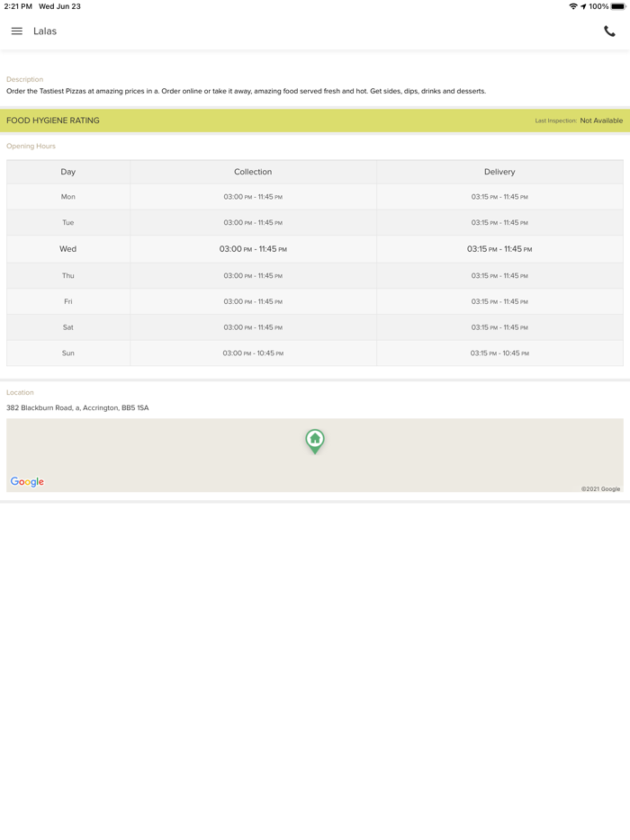The height and width of the screenshot is (840, 630).
Task: Click Wednesday's delivery hours cell
Action: pos(499,249)
